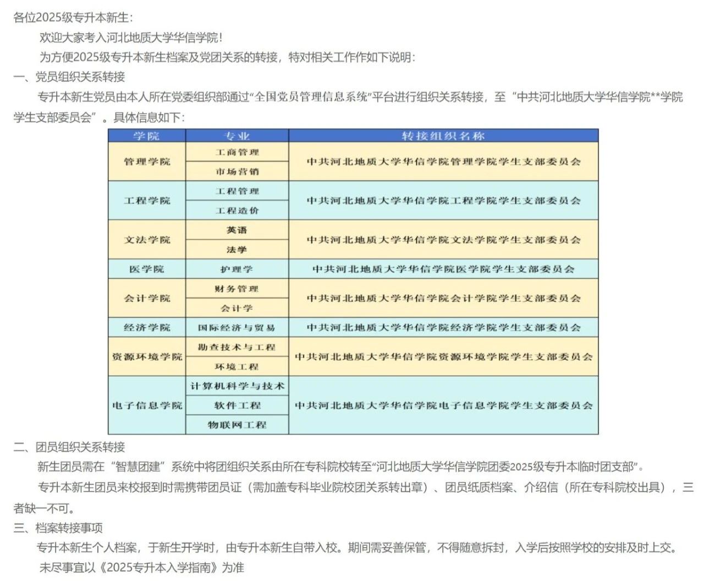Click the 全国党员管理信息系统 platform name
Viewport: 704px width, 588px height.
tap(310, 97)
